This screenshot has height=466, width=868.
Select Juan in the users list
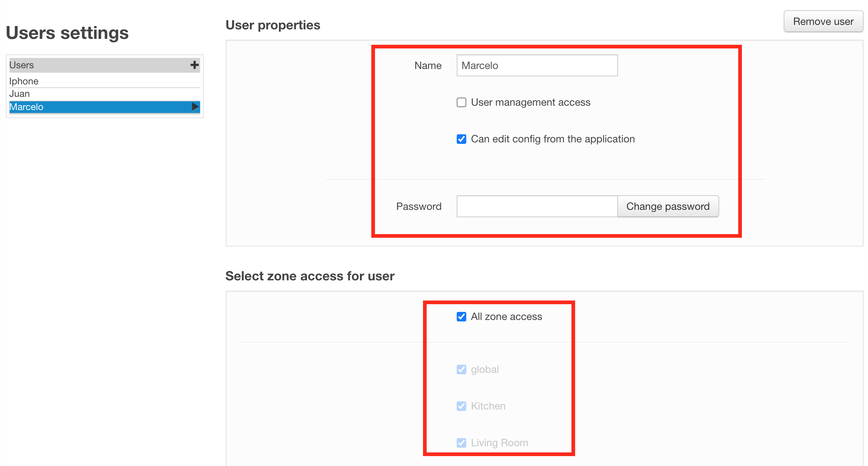click(x=19, y=94)
